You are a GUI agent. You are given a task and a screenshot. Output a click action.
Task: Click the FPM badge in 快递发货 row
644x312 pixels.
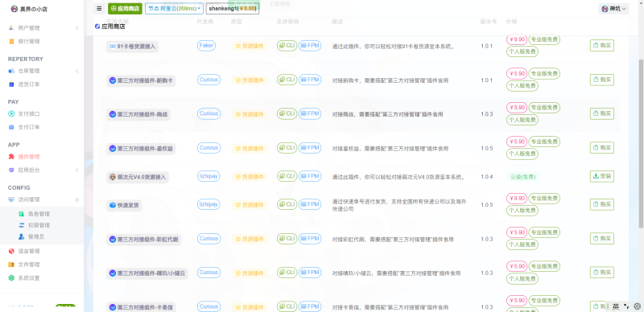click(x=310, y=204)
